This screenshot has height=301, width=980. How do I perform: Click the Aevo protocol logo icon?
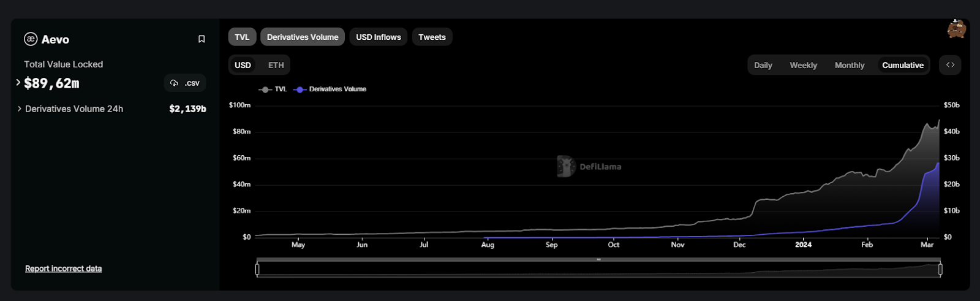tap(31, 39)
